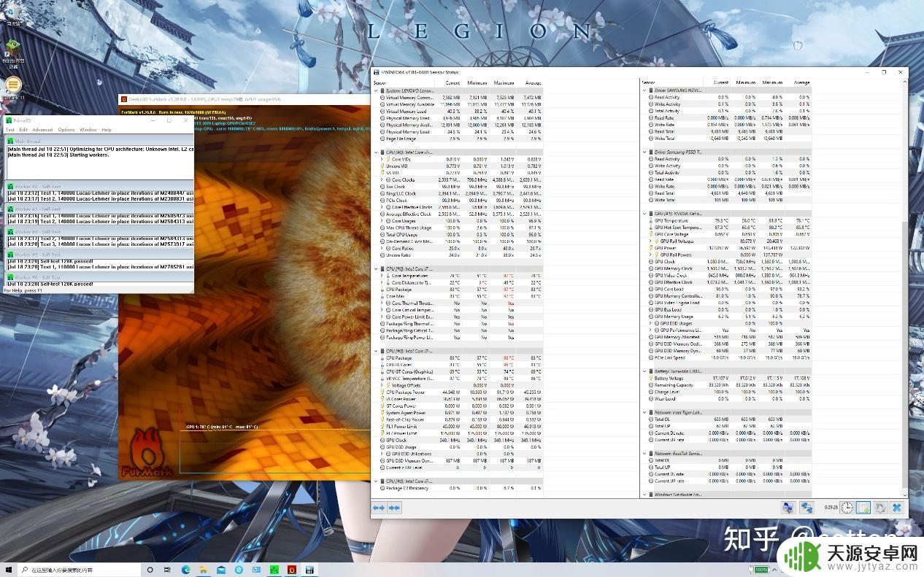The height and width of the screenshot is (577, 924).
Task: Open the 3DMark 11 desktop shortcut
Action: point(13,88)
